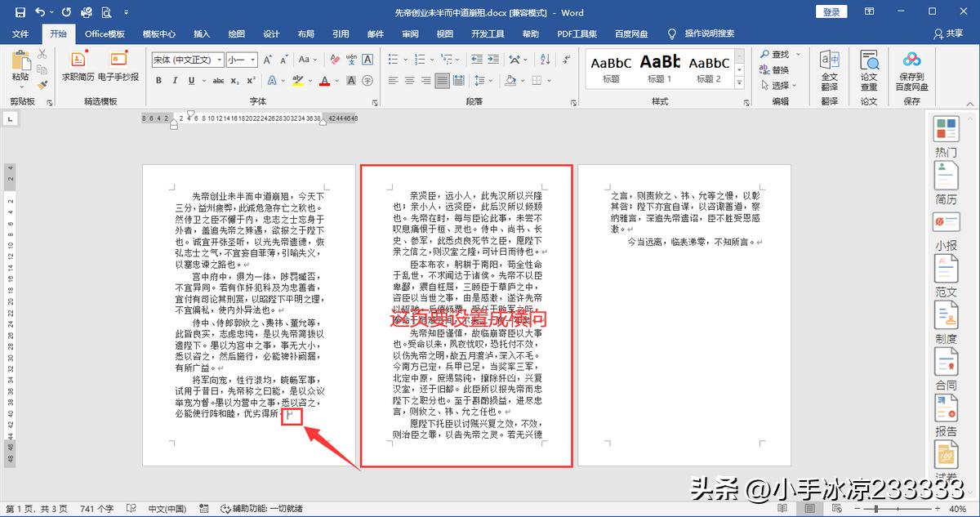This screenshot has height=517, width=980.
Task: Open the line spacing dropdown
Action: [482, 81]
